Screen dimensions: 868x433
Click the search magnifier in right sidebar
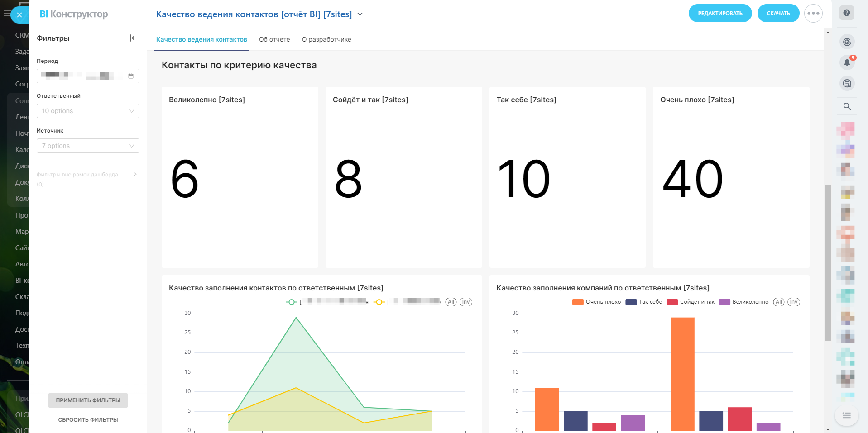(847, 107)
